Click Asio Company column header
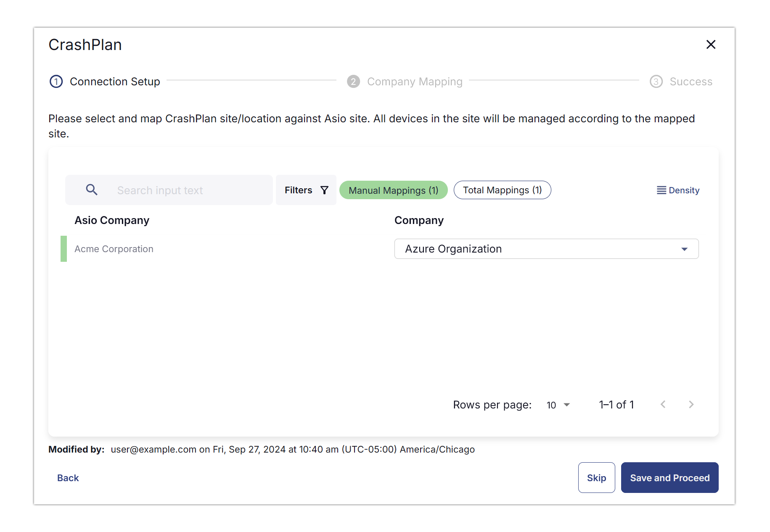 112,220
